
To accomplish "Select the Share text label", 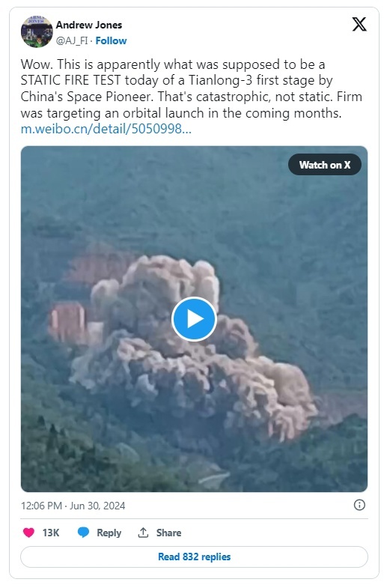I will tap(168, 533).
